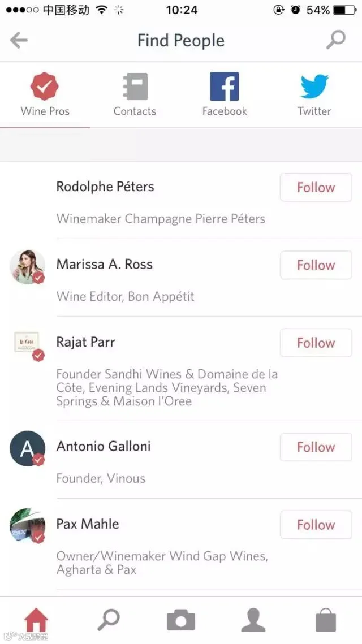Open Marissa A. Ross profile photo
The image size is (362, 644).
tap(27, 266)
